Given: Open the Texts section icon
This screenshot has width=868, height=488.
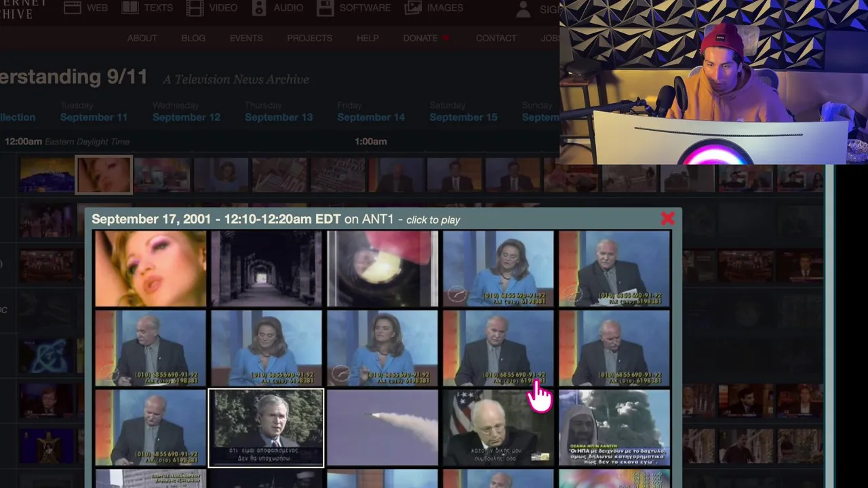Looking at the screenshot, I should tap(130, 7).
